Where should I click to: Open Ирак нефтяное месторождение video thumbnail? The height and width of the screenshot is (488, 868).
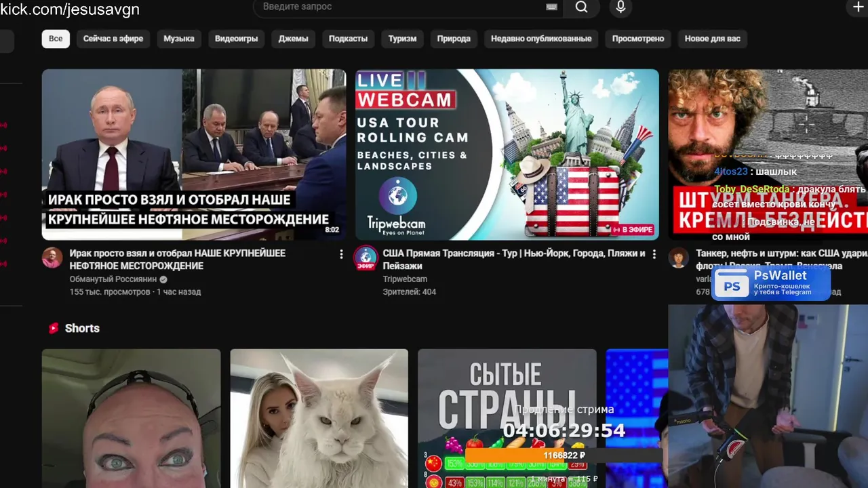pos(194,155)
